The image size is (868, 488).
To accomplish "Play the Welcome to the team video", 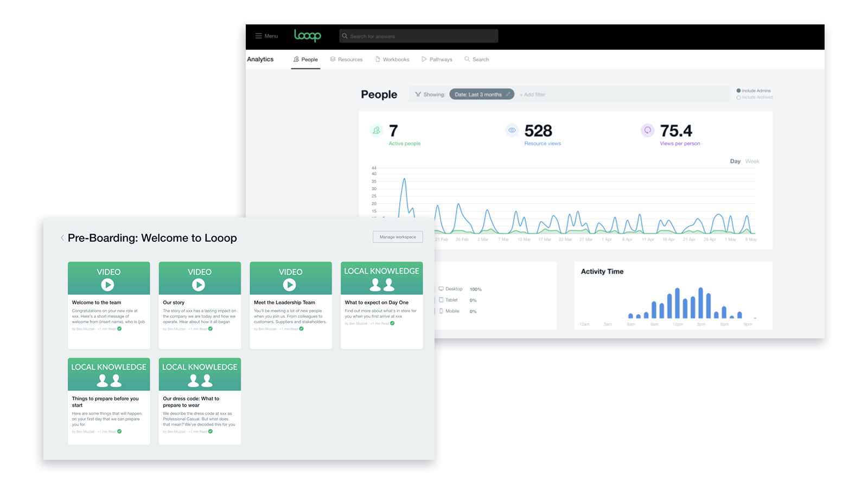I will click(107, 285).
